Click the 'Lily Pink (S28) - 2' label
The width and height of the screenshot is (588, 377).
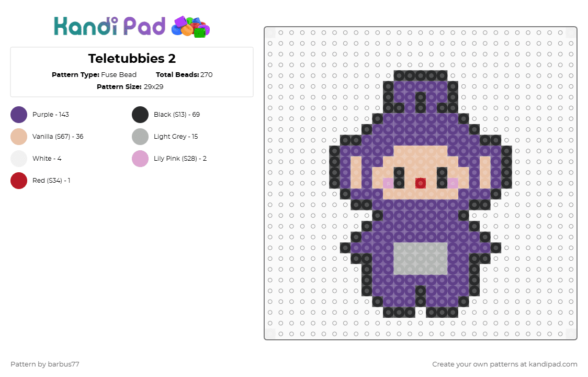(180, 159)
